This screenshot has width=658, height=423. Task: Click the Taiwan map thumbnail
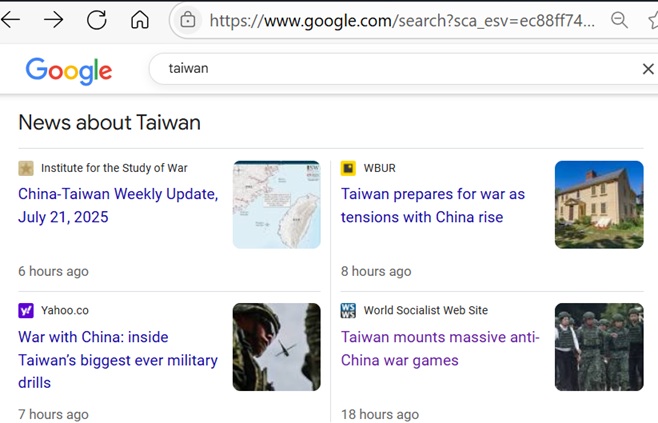click(277, 204)
